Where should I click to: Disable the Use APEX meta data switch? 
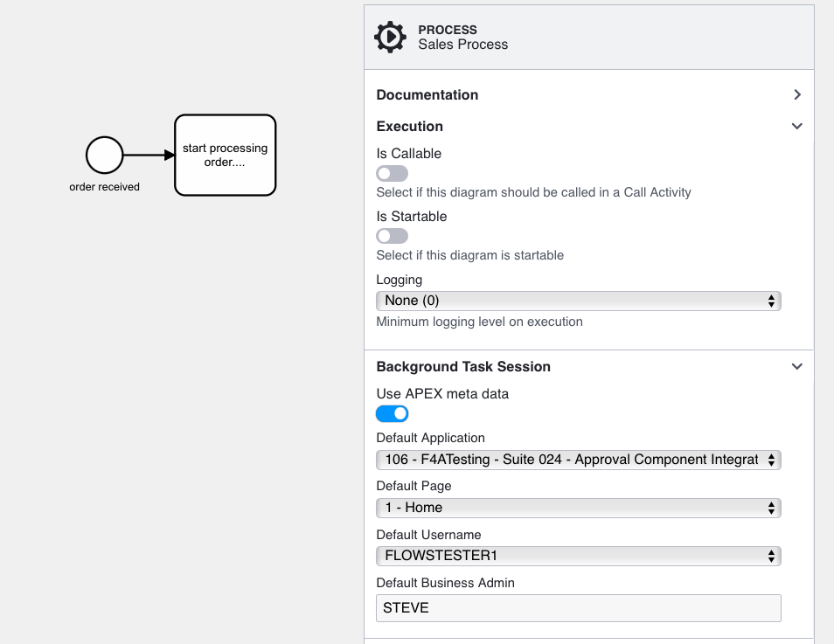click(x=392, y=413)
